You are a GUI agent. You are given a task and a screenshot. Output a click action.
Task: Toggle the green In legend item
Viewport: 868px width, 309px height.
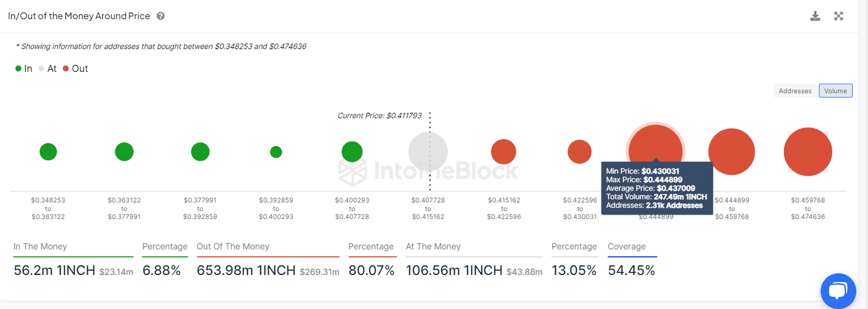24,68
